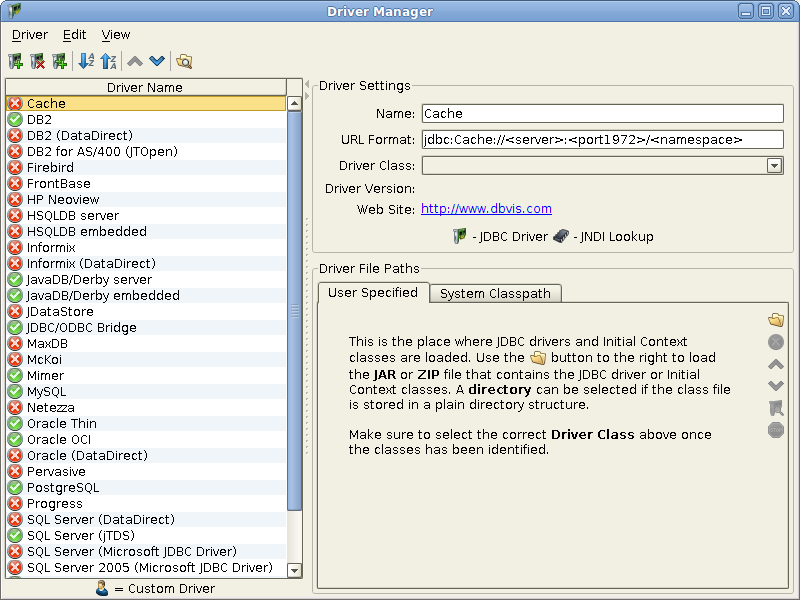Select the HSQLDB server driver

pyautogui.click(x=146, y=215)
